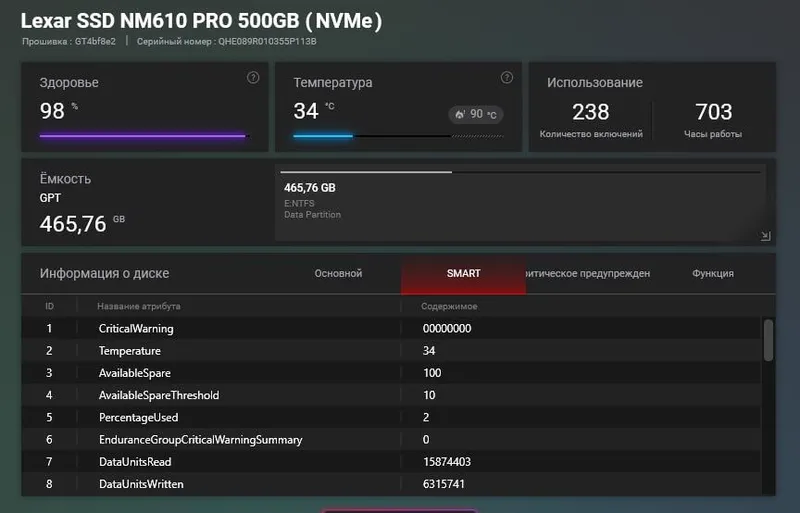The image size is (800, 513).
Task: Click the 703 working hours value
Action: 714,112
